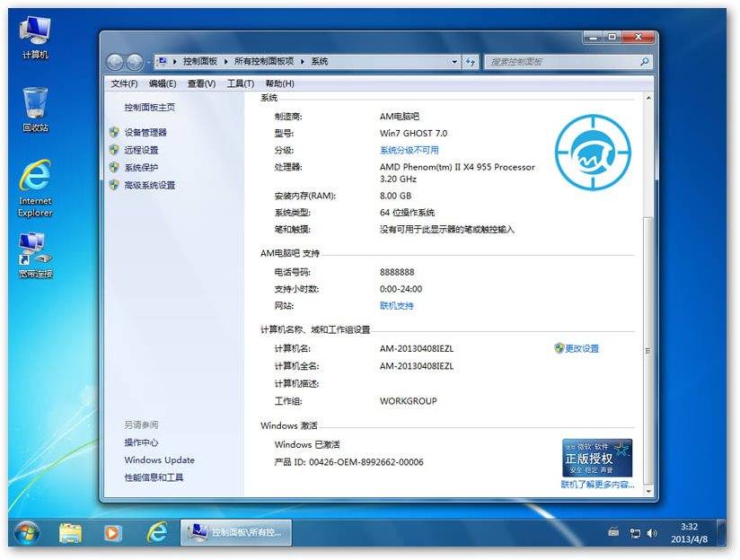Click the volume speaker tray icon
740x560 pixels.
(x=652, y=533)
